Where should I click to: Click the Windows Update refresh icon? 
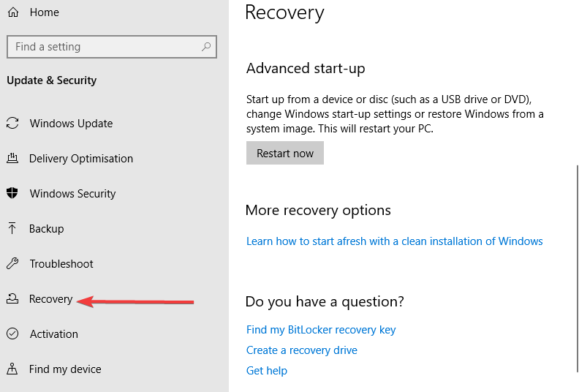[x=12, y=123]
